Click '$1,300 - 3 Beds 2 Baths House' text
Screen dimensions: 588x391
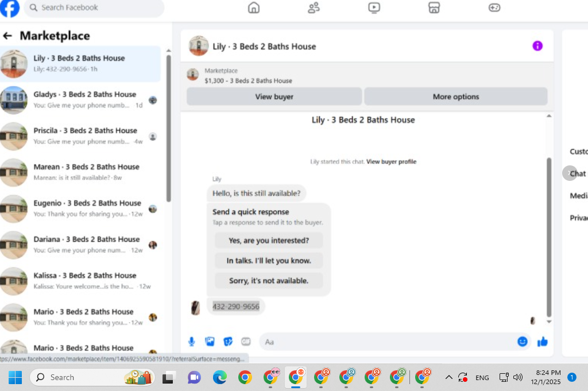[x=248, y=80]
